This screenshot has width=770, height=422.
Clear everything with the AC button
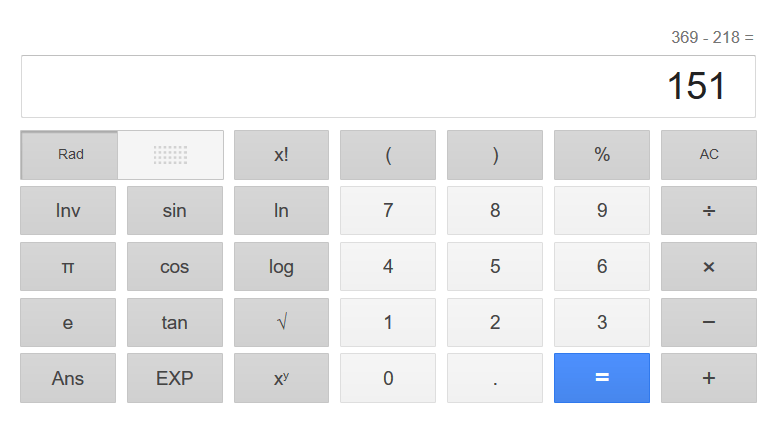click(x=708, y=155)
